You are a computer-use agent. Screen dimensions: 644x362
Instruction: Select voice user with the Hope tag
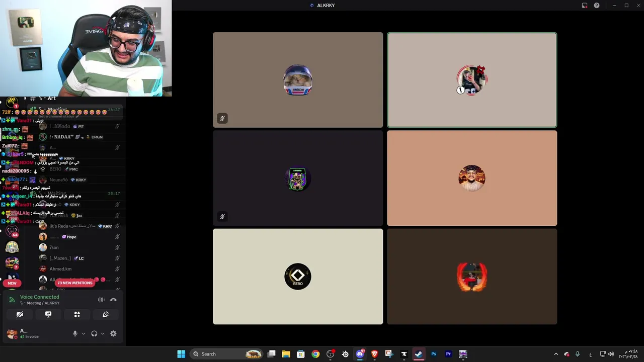pos(79,237)
